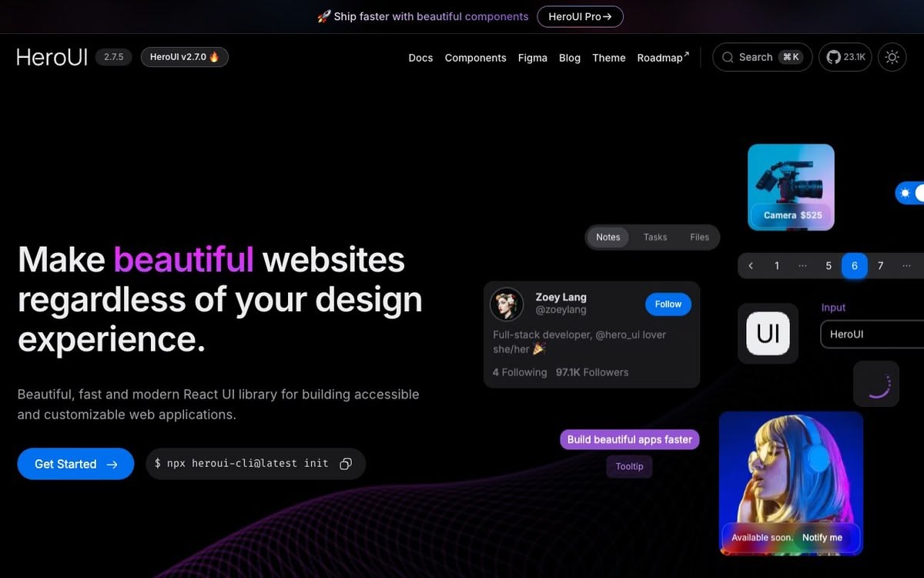Click the circular loading spinner
The height and width of the screenshot is (578, 924).
pyautogui.click(x=879, y=385)
